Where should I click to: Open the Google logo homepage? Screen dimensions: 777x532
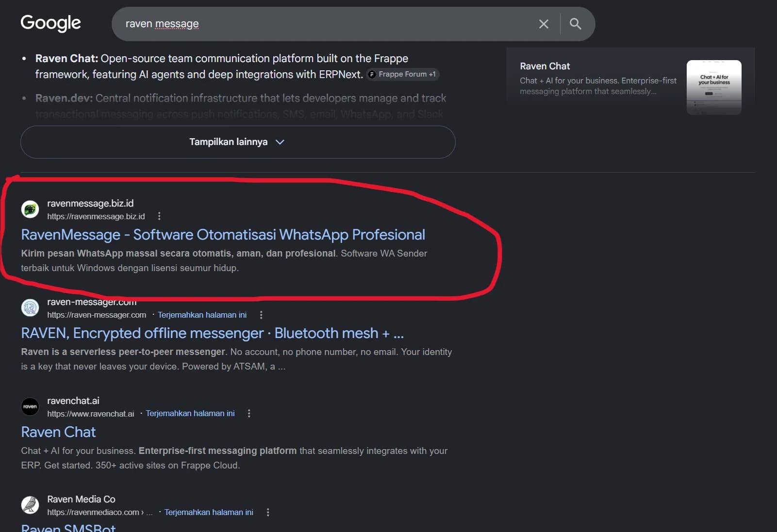(50, 23)
